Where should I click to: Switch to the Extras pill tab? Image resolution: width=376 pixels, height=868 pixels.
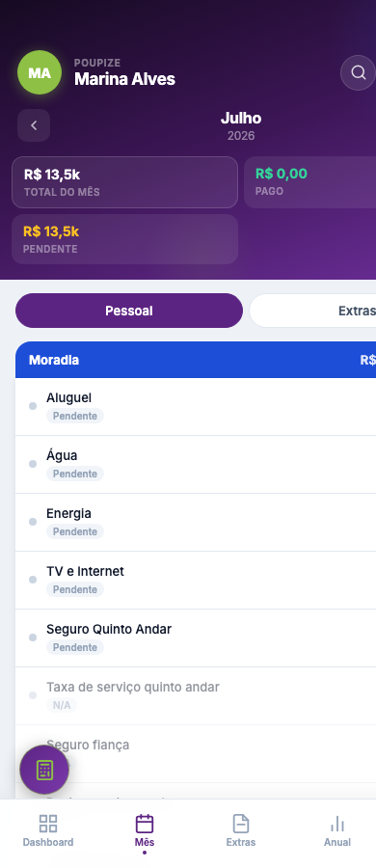coord(313,311)
